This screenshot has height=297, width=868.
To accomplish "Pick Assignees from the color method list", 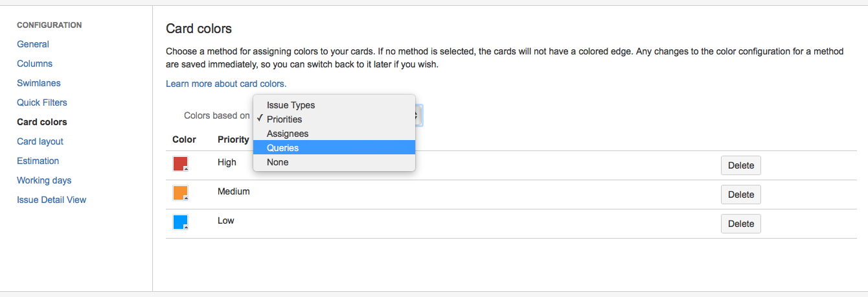I will (287, 134).
